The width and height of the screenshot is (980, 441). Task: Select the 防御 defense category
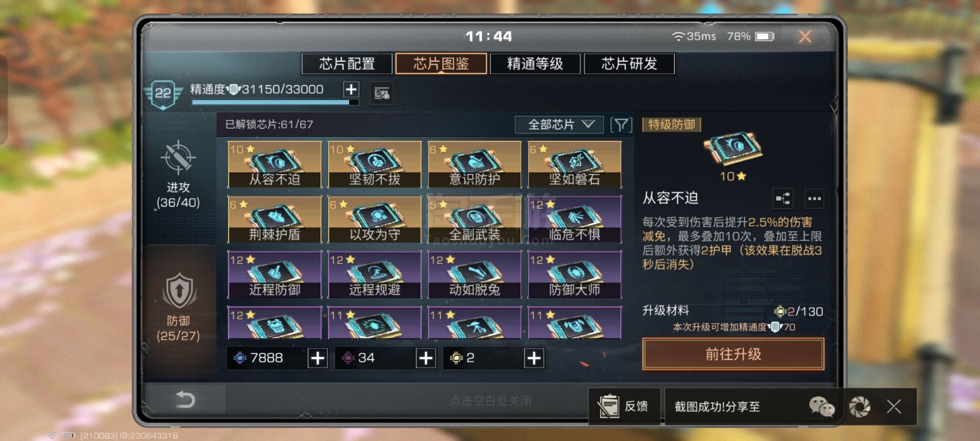coord(178,308)
